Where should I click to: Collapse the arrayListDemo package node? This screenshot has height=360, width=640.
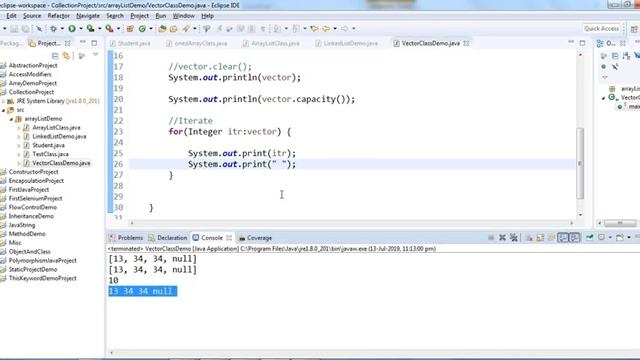[11, 119]
